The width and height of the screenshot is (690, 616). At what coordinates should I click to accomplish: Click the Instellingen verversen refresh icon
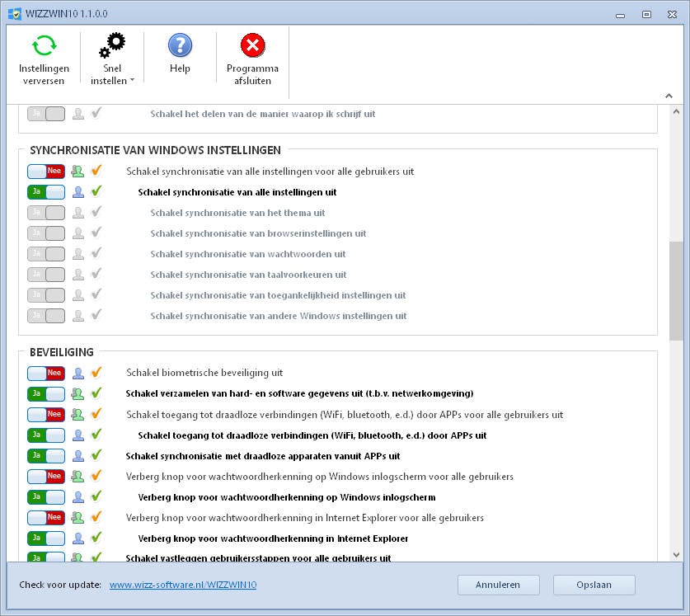[x=44, y=45]
